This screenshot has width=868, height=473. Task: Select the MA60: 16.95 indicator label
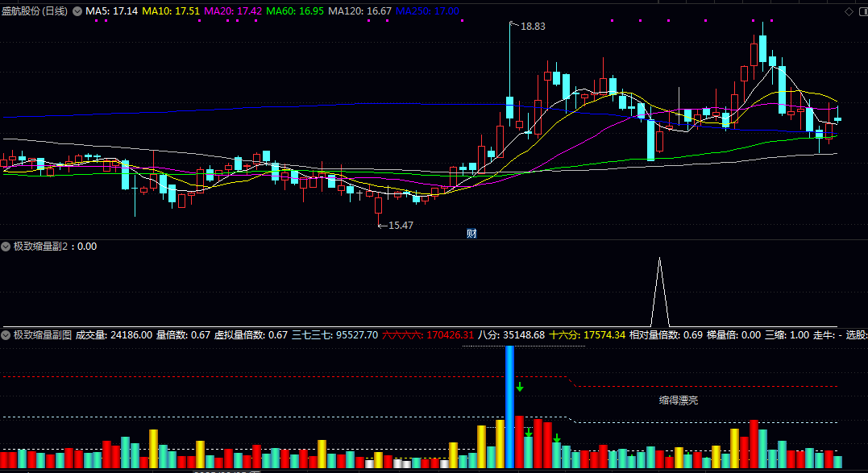click(x=295, y=11)
